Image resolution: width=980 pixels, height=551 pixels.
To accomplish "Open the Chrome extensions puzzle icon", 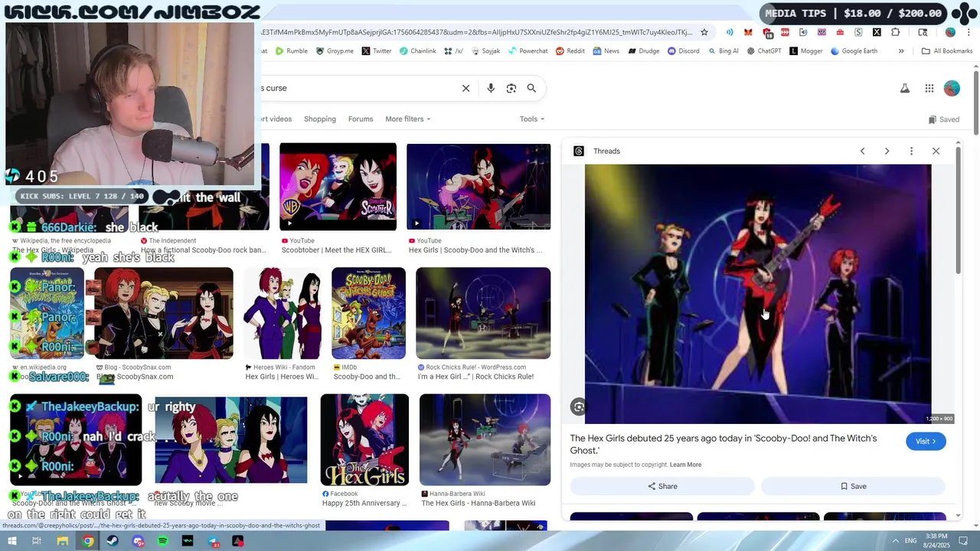I will tap(896, 32).
